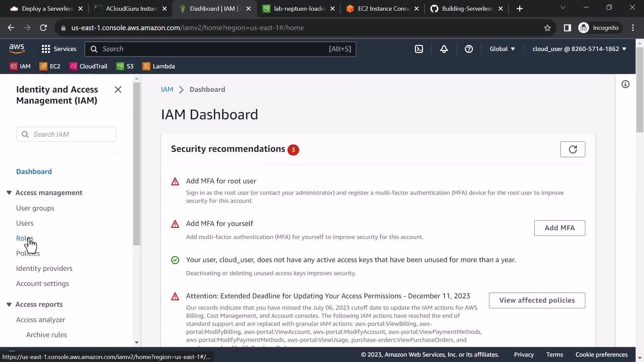Switch to the EC2 Instance Connect tab

379,9
